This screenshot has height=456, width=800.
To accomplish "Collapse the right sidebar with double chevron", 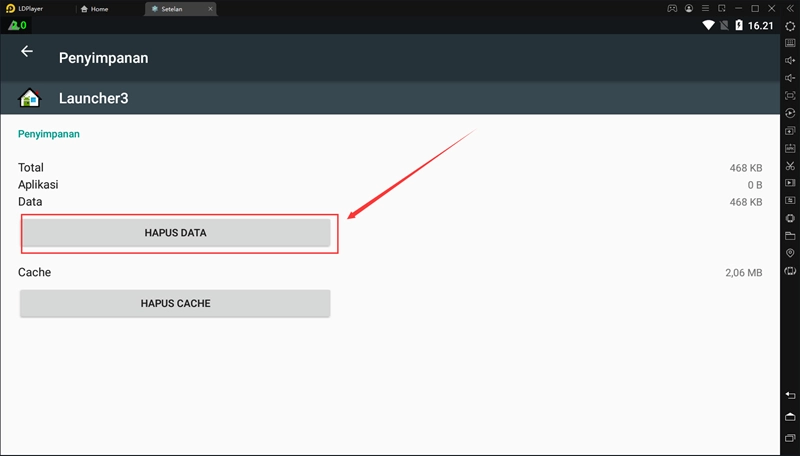I will 790,8.
